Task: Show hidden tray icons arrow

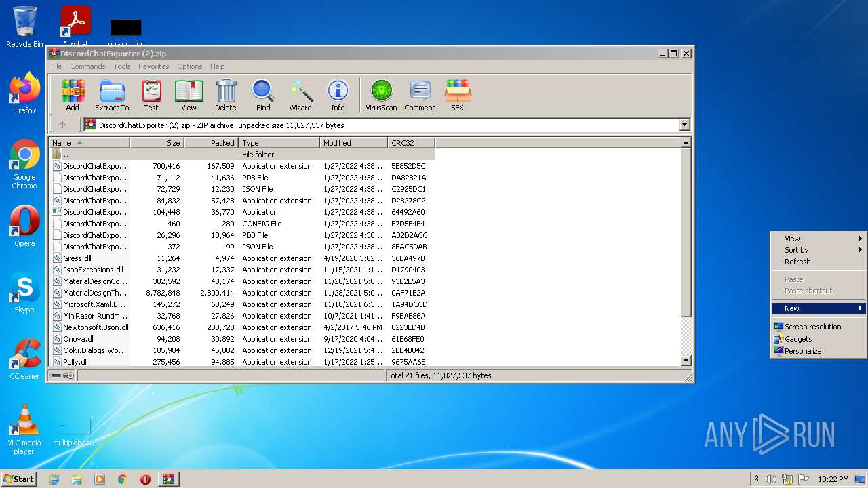Action: [x=756, y=479]
